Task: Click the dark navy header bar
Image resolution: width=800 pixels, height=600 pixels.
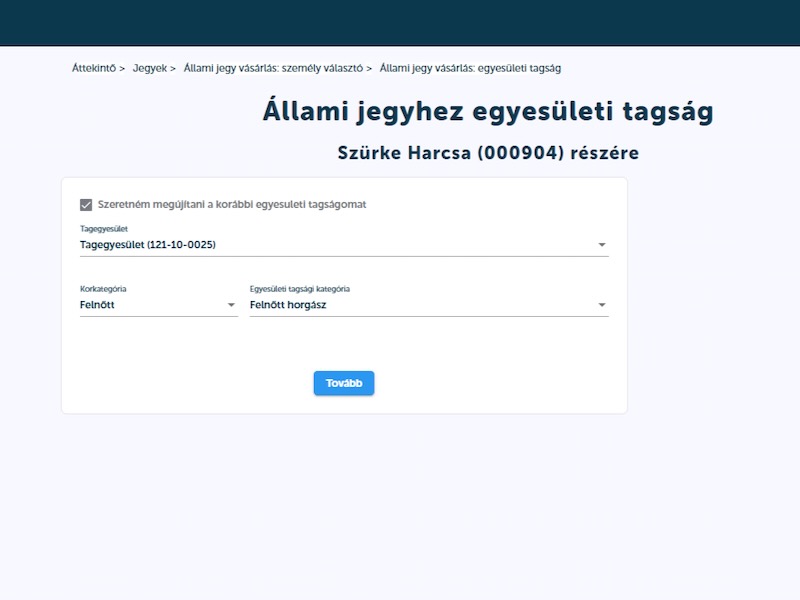Action: pyautogui.click(x=400, y=22)
